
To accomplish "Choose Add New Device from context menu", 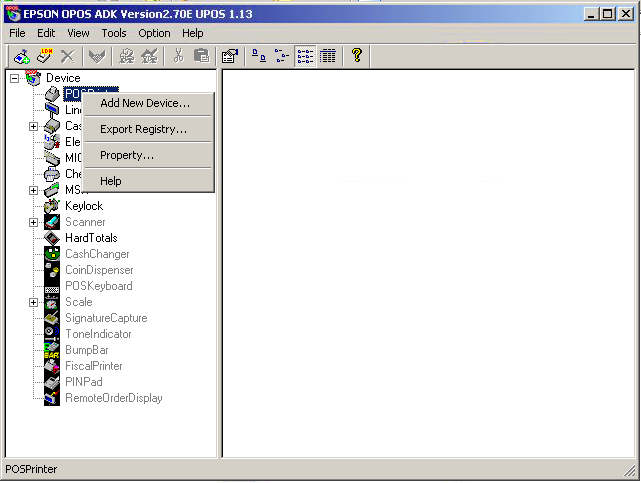I will coord(145,103).
